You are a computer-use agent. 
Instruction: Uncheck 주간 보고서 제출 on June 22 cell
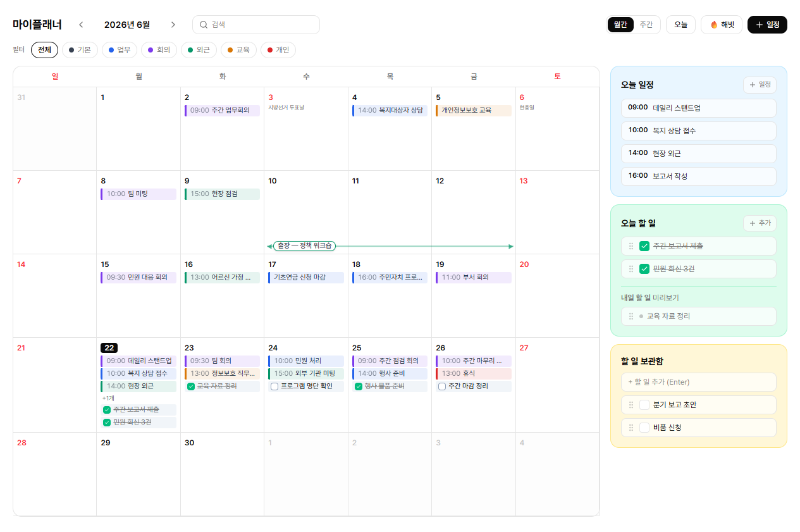(x=107, y=410)
